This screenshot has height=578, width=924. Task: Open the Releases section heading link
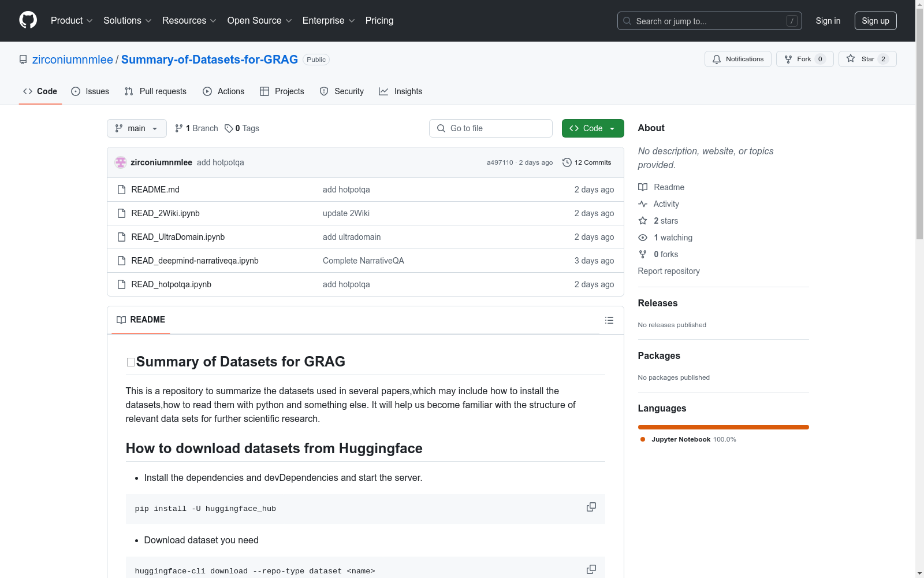click(x=658, y=303)
